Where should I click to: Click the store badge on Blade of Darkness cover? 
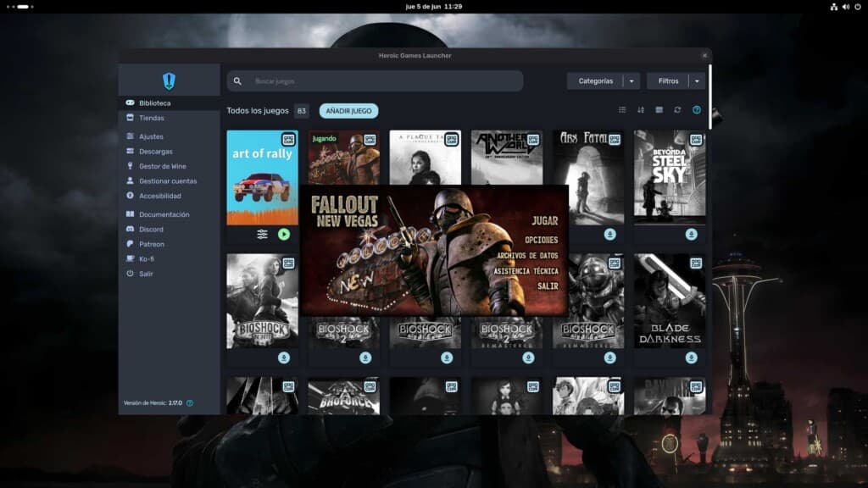[x=696, y=263]
